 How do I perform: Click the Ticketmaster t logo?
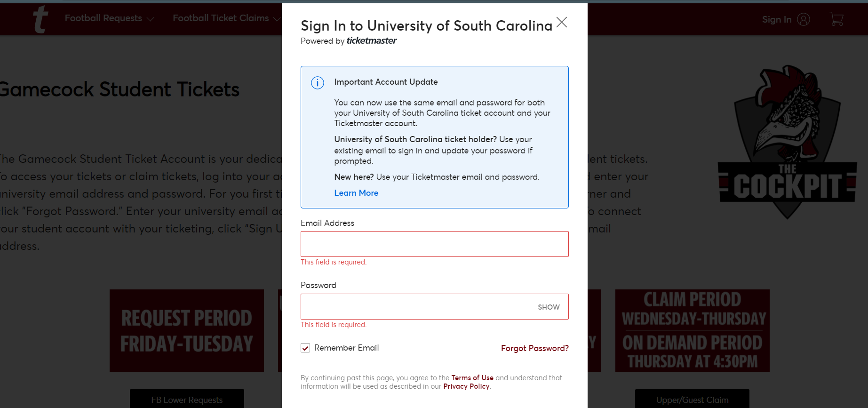tap(40, 19)
